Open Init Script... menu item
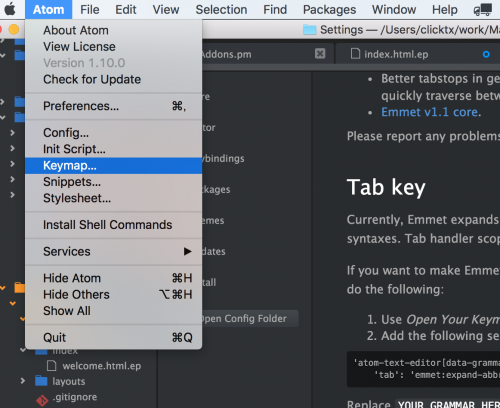The width and height of the screenshot is (500, 408). pyautogui.click(x=114, y=149)
